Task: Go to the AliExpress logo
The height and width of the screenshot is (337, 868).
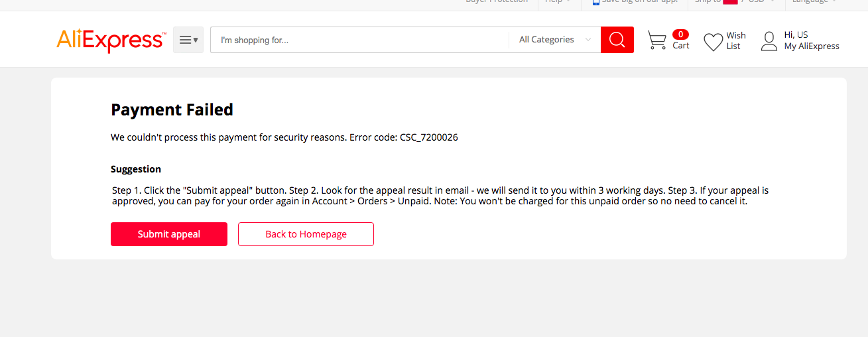Action: (111, 40)
